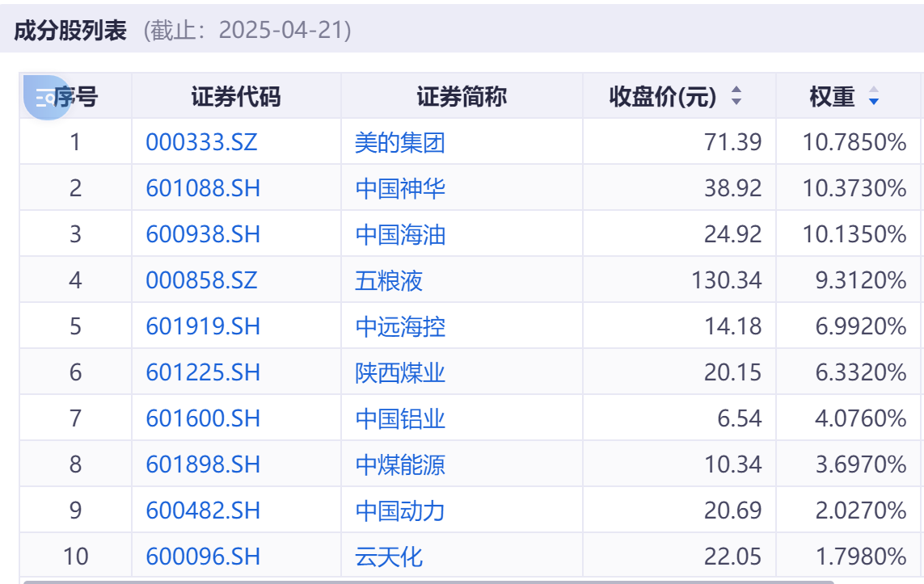Open 五粮液 stock page
The image size is (924, 584).
pyautogui.click(x=389, y=280)
